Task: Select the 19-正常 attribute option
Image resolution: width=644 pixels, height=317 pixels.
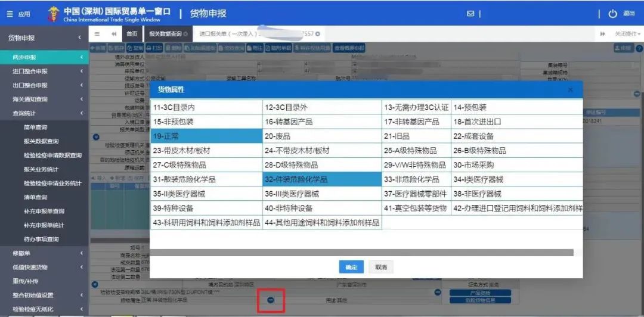Action: pos(206,136)
